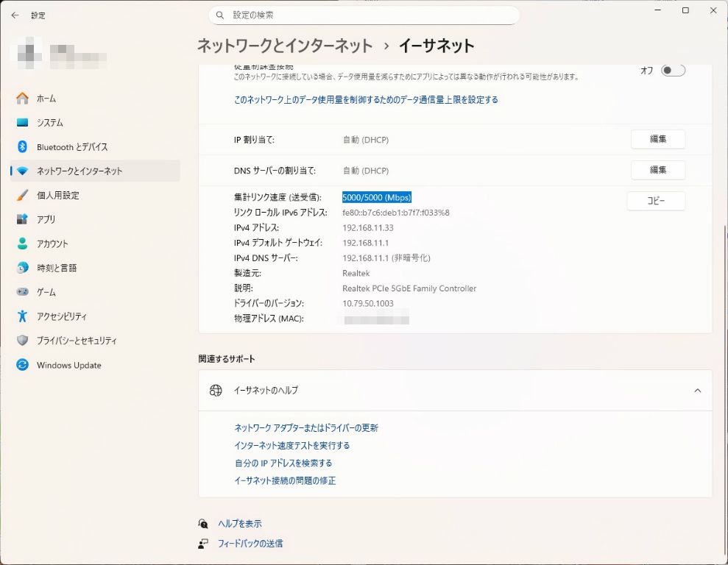Toggle the metered connection switch
The height and width of the screenshot is (565, 728).
coord(673,71)
